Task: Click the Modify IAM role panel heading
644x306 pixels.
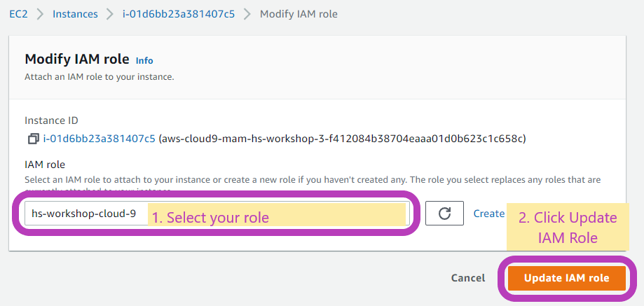Action: click(77, 59)
